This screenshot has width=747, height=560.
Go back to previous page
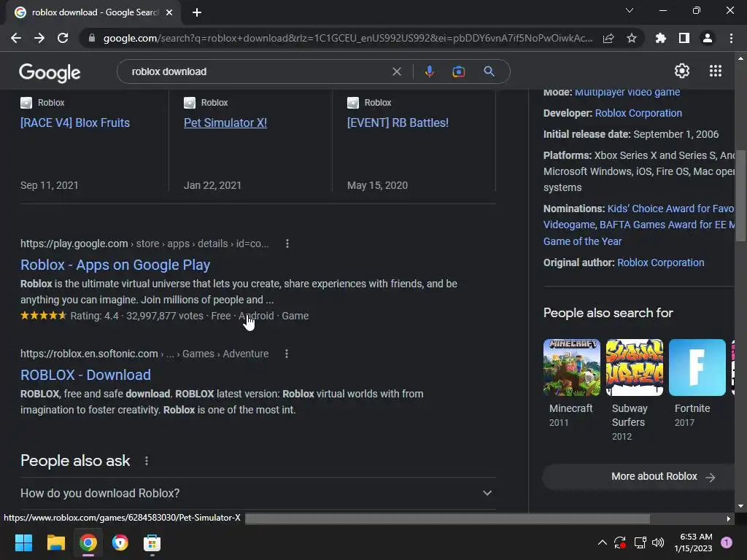(x=16, y=38)
